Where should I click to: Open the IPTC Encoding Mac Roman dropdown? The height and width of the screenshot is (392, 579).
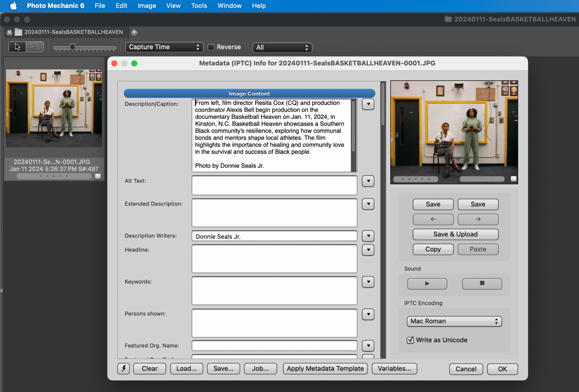click(x=454, y=321)
